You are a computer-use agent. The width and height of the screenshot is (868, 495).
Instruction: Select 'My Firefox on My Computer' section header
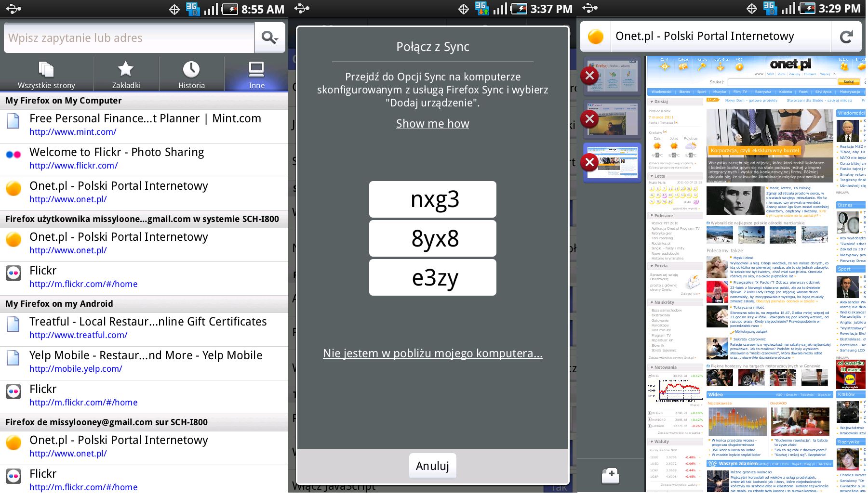144,101
